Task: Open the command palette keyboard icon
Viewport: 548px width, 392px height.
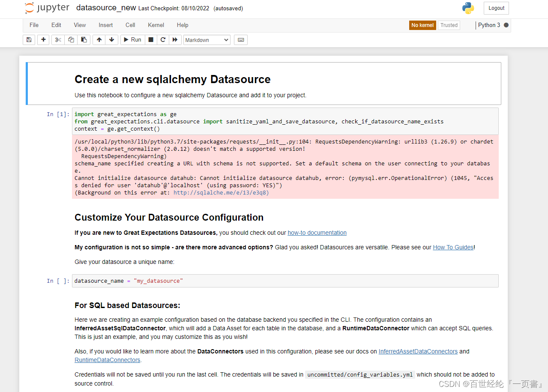Action: tap(241, 40)
